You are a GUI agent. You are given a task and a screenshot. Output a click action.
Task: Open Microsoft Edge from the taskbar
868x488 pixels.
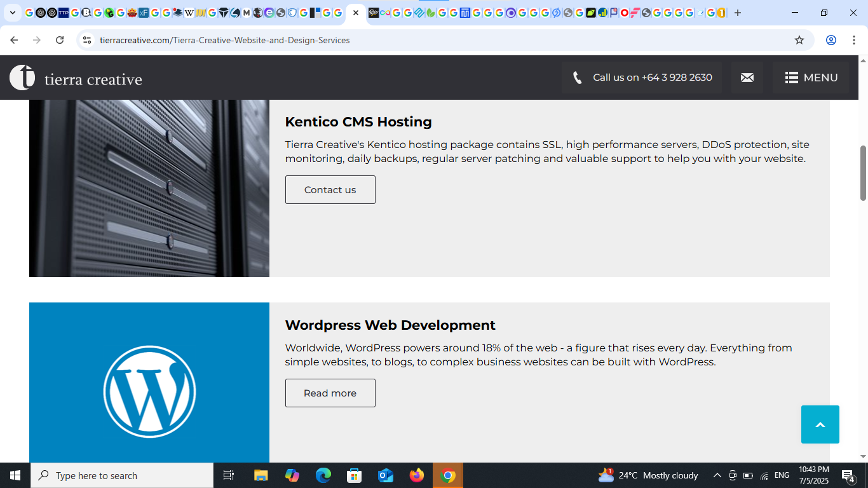point(323,475)
